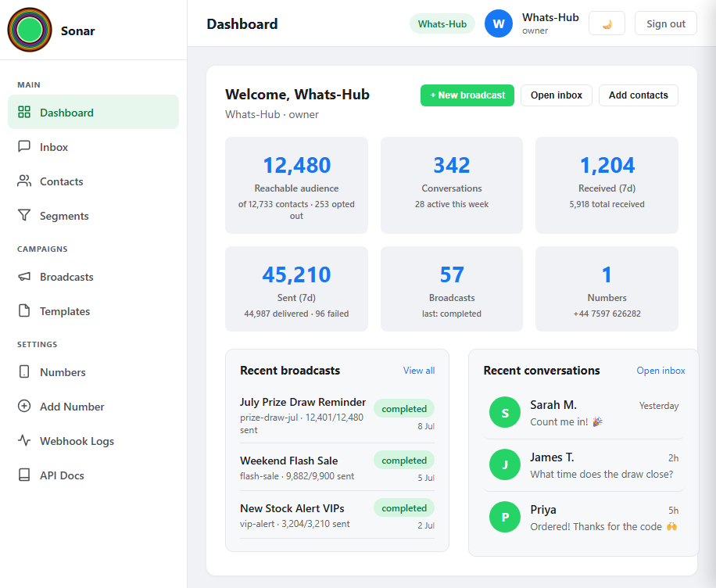
Task: Click the 'Welcome, Whats-Hub' heading
Action: [x=297, y=94]
